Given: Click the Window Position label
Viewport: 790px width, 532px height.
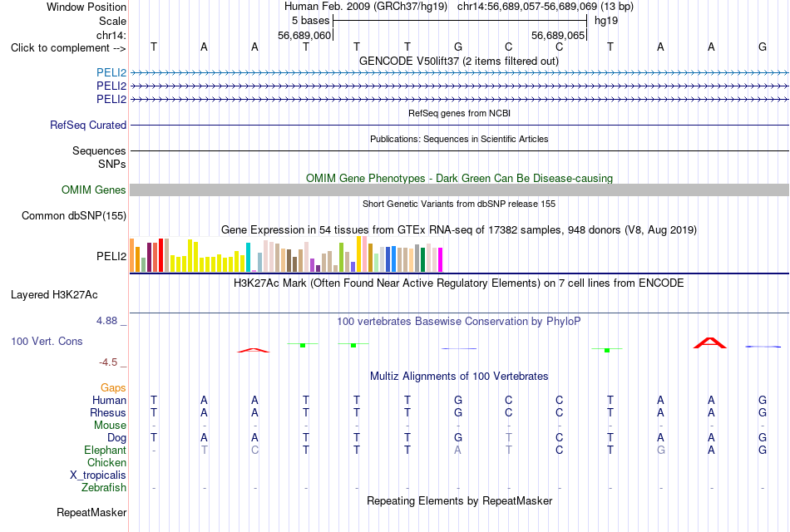Looking at the screenshot, I should tap(86, 7).
